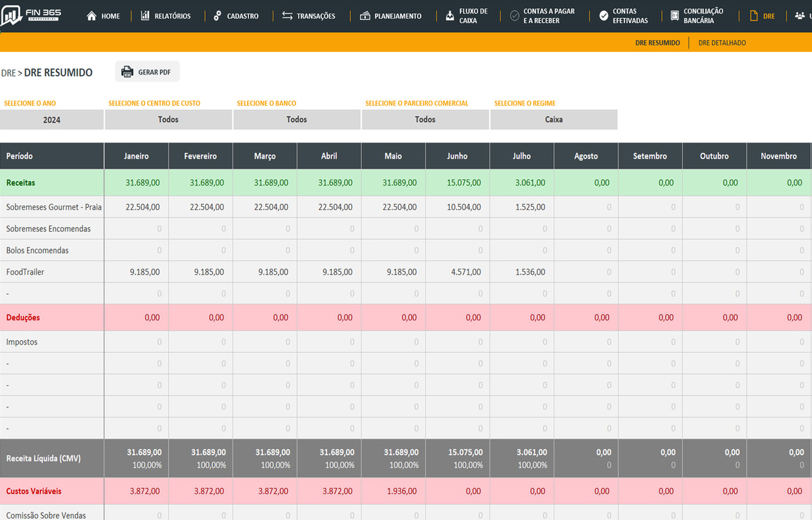Click the Abril column header
812x520 pixels.
coord(329,156)
